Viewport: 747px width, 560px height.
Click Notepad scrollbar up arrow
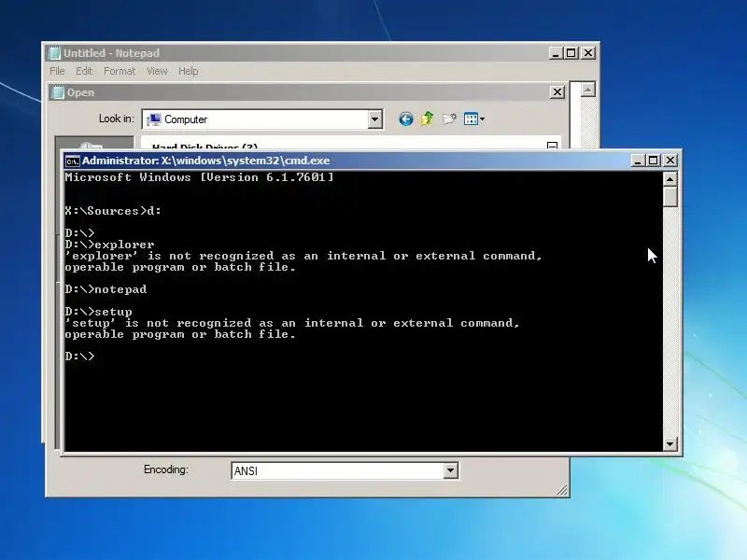[588, 90]
